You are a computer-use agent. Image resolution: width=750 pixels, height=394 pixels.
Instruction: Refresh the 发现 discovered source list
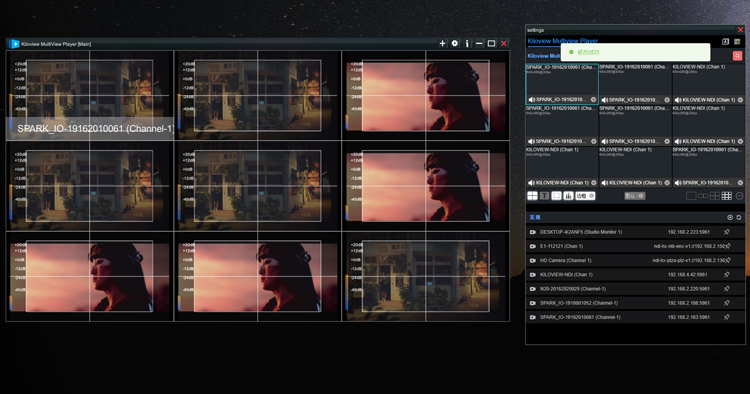pyautogui.click(x=739, y=217)
